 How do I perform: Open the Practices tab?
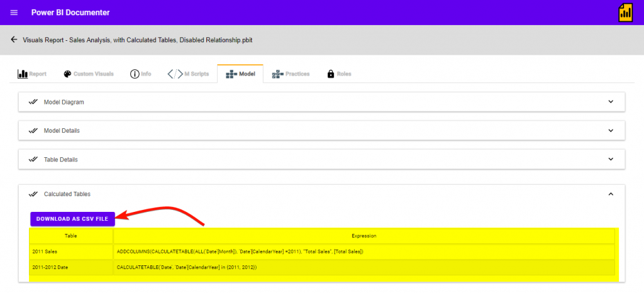coord(291,74)
